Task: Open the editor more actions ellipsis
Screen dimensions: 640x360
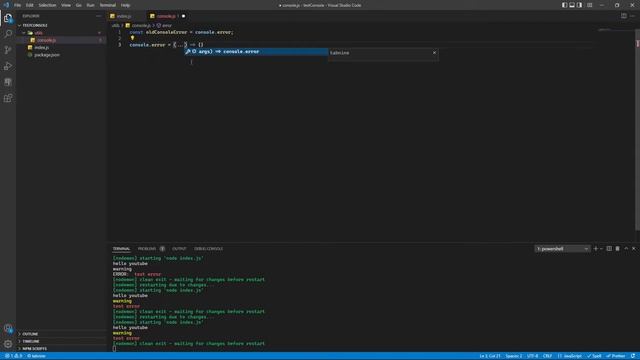Action: 633,16
